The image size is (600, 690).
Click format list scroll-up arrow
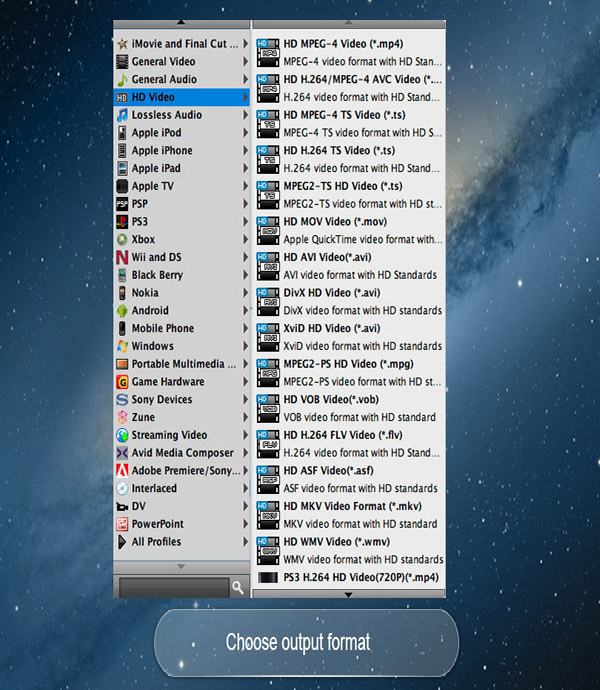point(349,22)
